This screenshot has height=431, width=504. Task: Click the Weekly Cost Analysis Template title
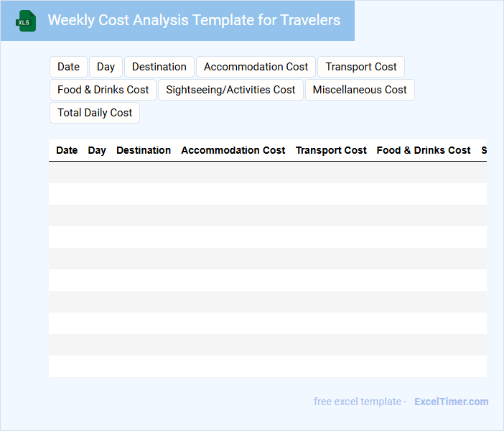click(194, 20)
